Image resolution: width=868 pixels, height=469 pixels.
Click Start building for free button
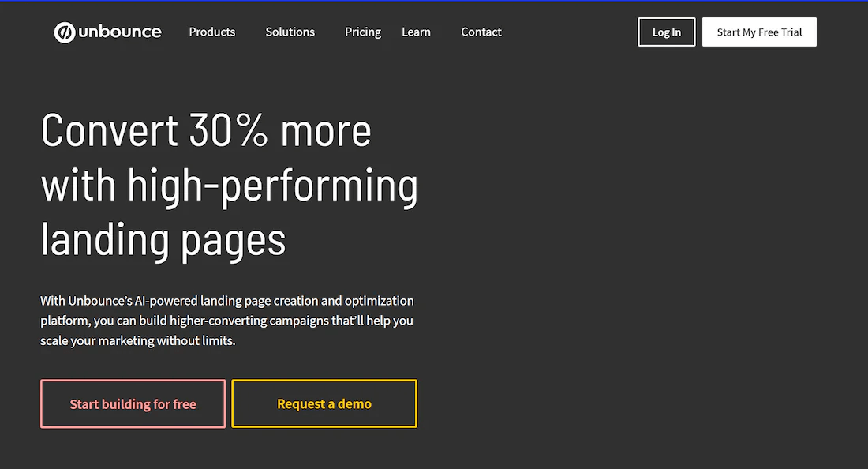pos(133,403)
